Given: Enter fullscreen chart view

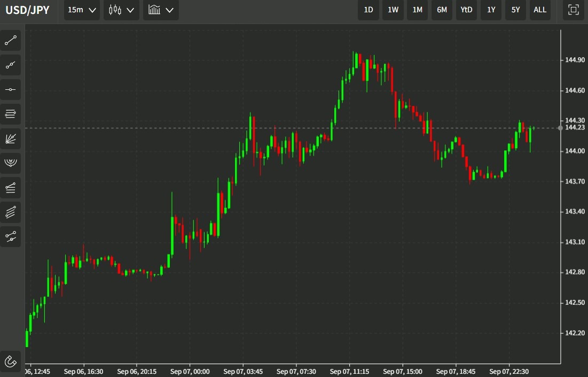Looking at the screenshot, I should 574,10.
